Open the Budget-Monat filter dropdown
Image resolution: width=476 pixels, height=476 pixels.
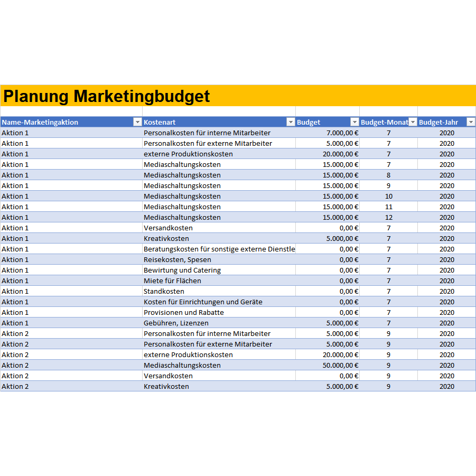(413, 122)
